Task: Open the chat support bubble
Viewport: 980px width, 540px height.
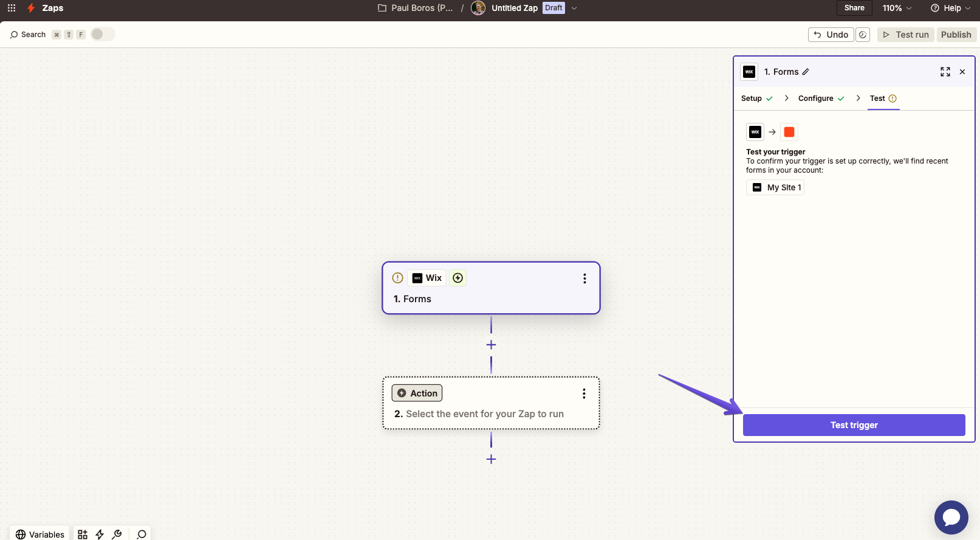Action: click(x=951, y=517)
